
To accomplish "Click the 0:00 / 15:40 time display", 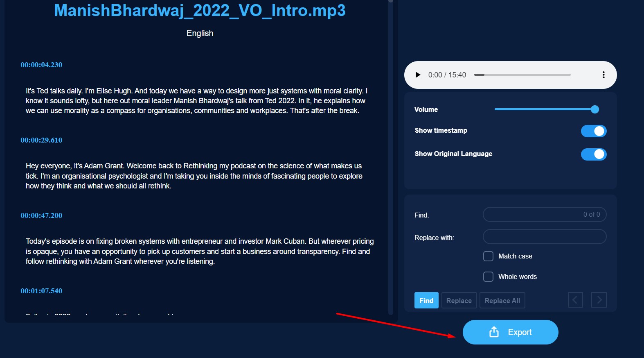I will (447, 75).
